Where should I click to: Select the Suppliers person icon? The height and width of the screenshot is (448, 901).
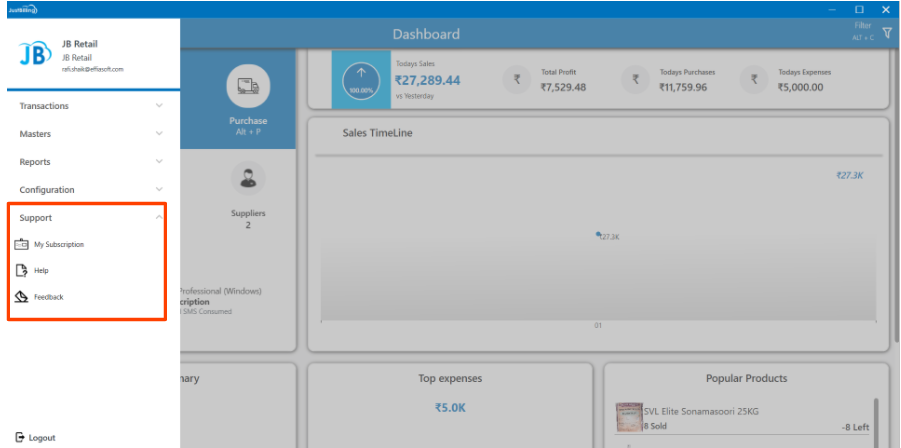(x=247, y=179)
